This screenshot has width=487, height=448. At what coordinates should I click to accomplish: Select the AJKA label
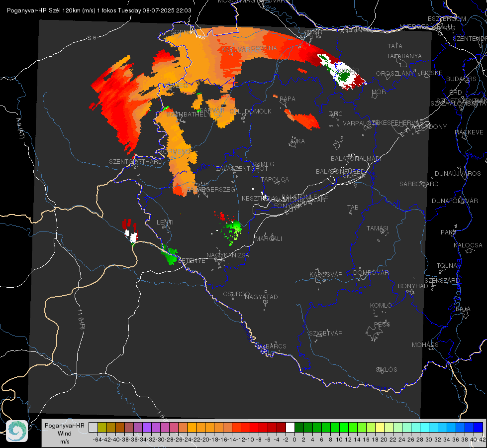tap(297, 141)
